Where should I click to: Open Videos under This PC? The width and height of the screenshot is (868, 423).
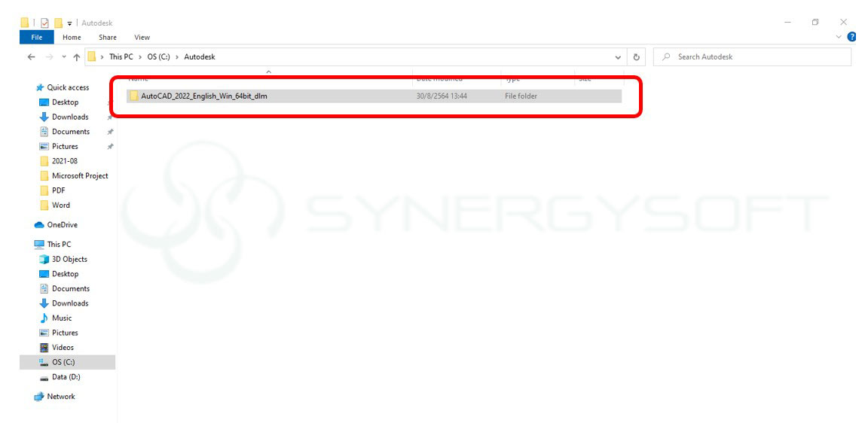pos(63,348)
